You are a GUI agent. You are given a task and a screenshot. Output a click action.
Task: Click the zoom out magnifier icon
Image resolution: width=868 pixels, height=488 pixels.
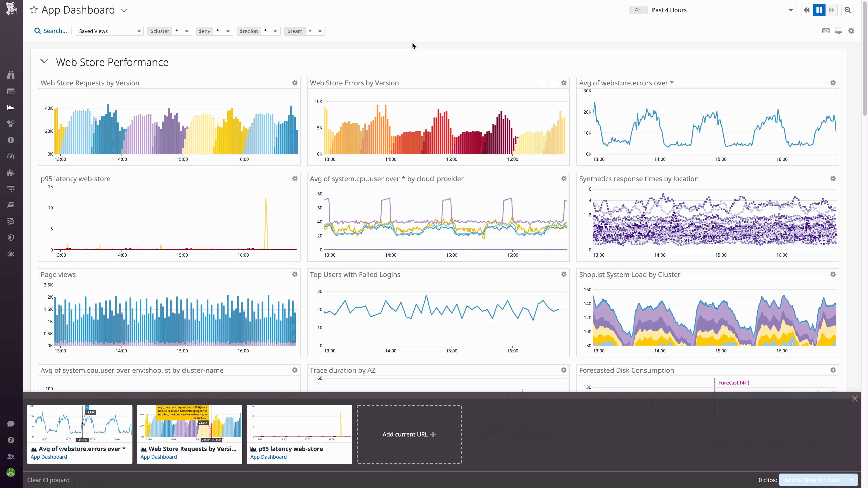(x=847, y=10)
